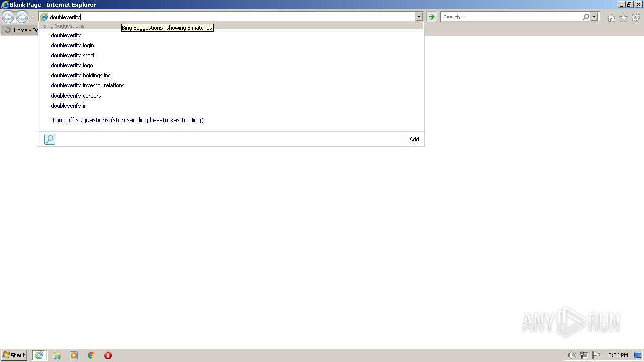Switch to the Home tab
The width and height of the screenshot is (644, 362).
pyautogui.click(x=20, y=30)
